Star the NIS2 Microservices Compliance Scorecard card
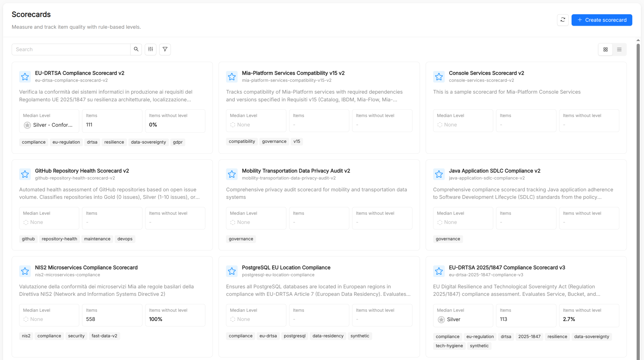644x360 pixels. point(25,271)
